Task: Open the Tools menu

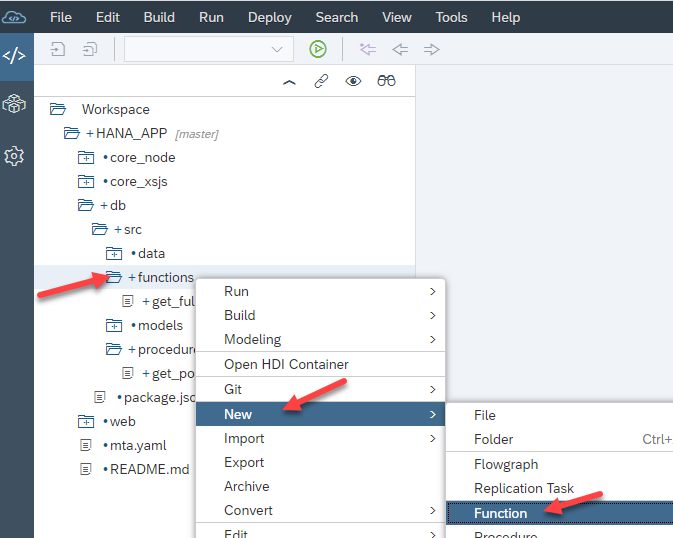Action: [x=451, y=17]
